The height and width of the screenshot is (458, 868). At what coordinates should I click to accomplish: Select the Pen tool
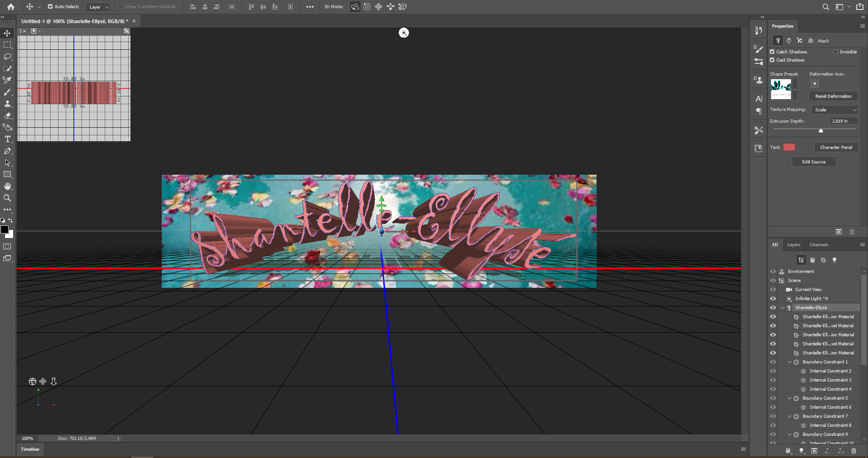[7, 151]
